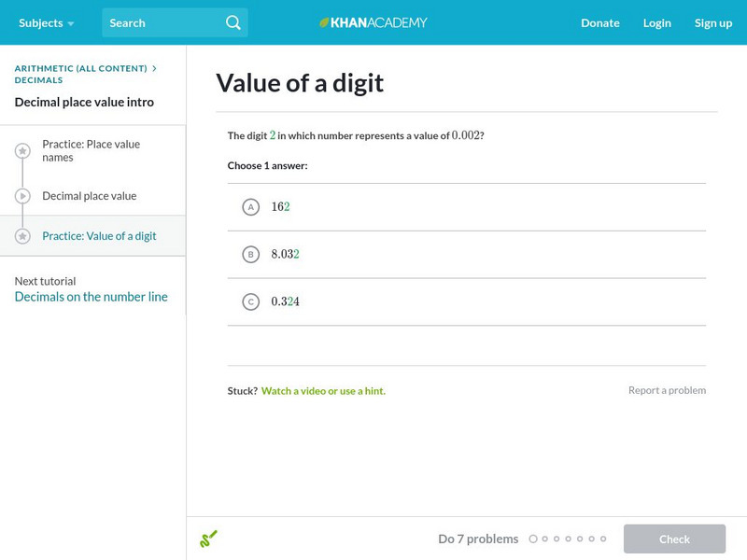Image resolution: width=747 pixels, height=560 pixels.
Task: Open Watch a video or use a hint
Action: click(x=323, y=391)
